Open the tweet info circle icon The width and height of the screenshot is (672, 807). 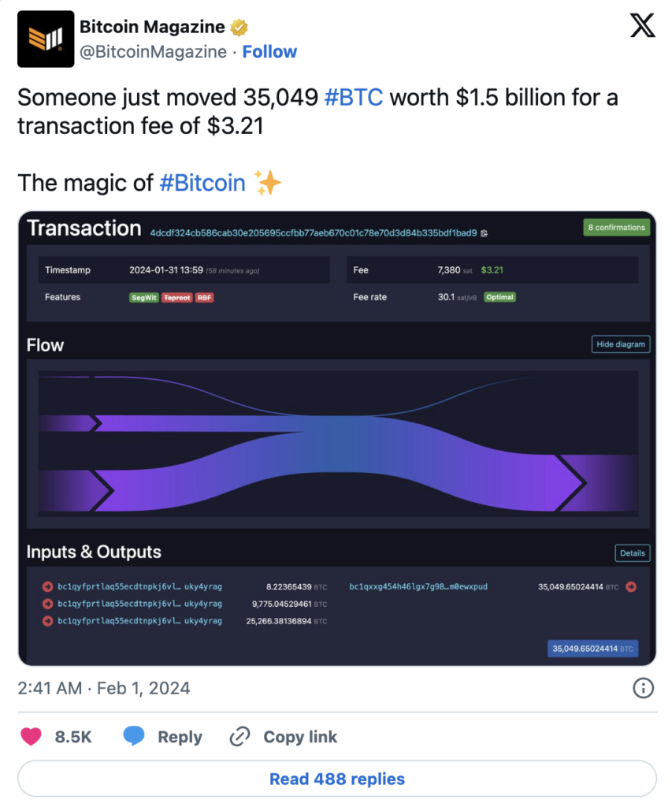point(643,688)
